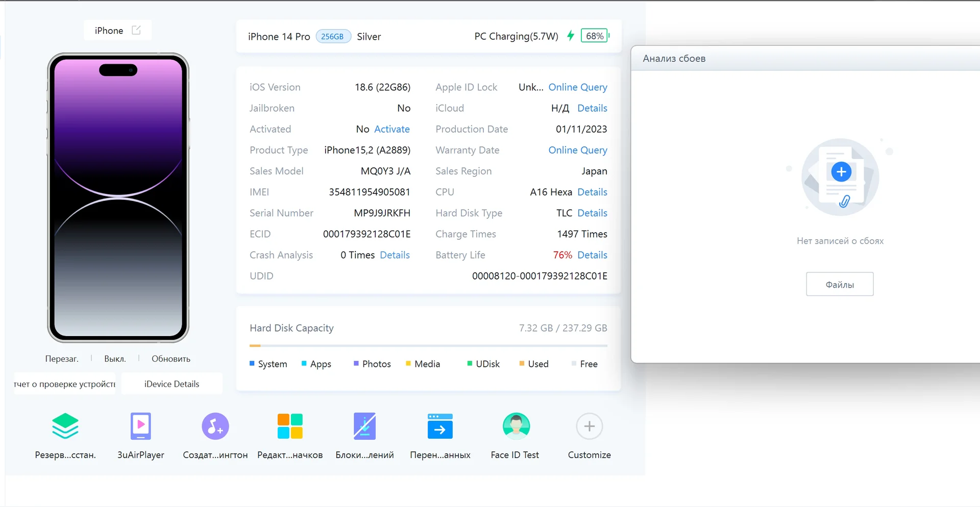
Task: Click the ECID value 000179392128C01E
Action: (x=367, y=234)
